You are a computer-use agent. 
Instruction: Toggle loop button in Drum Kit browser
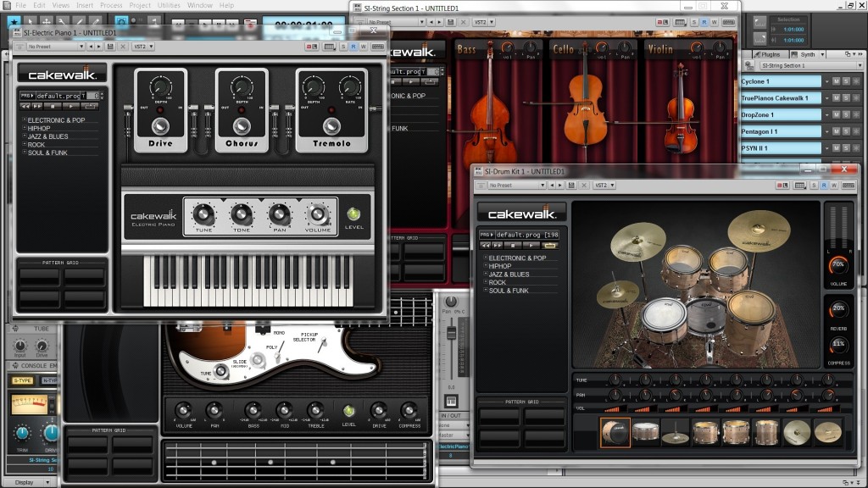(549, 245)
